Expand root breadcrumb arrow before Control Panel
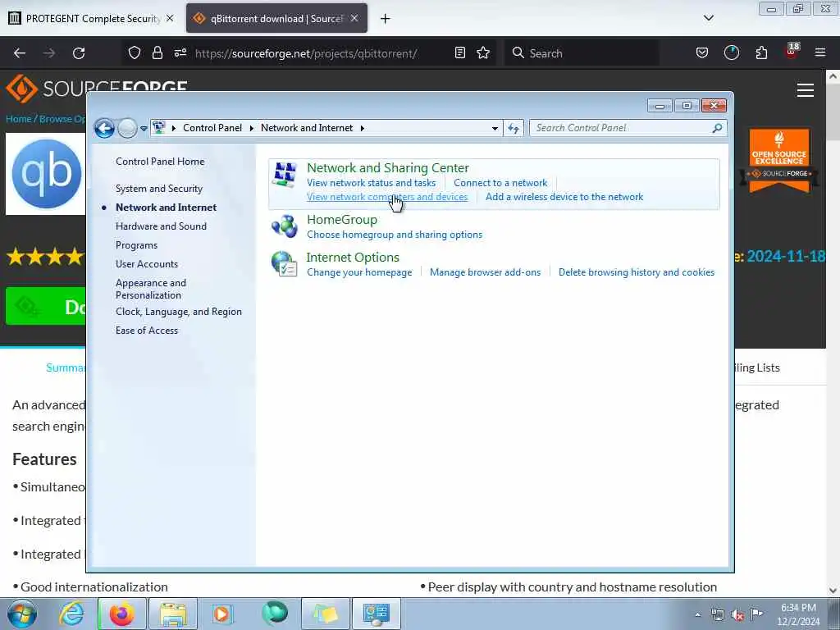 (x=174, y=128)
